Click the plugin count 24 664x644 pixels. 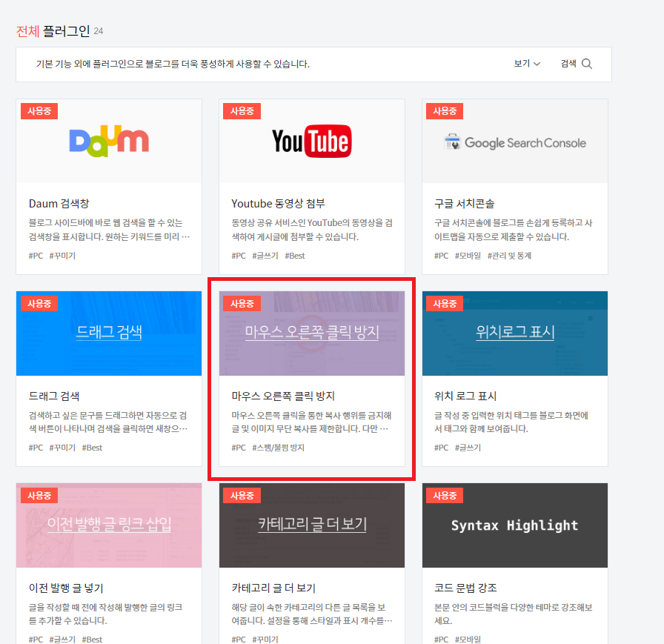99,31
